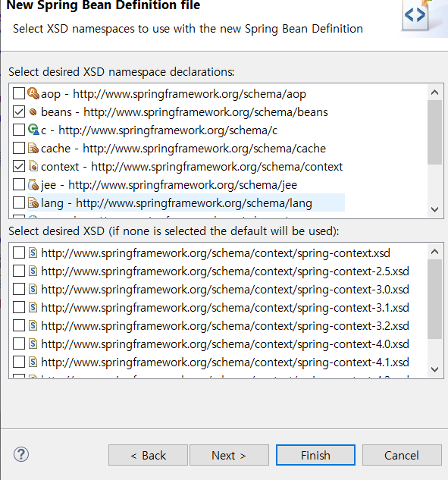Viewport: 448px width, 480px height.
Task: Enable the spring-context-3.2.xsd checkbox
Action: coord(19,325)
